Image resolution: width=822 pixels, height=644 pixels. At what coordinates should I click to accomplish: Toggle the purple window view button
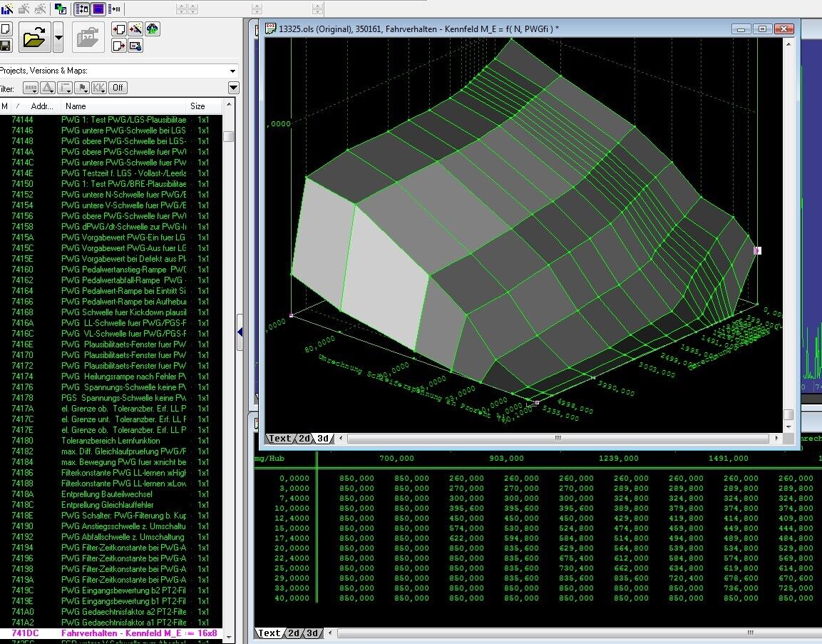[98, 9]
